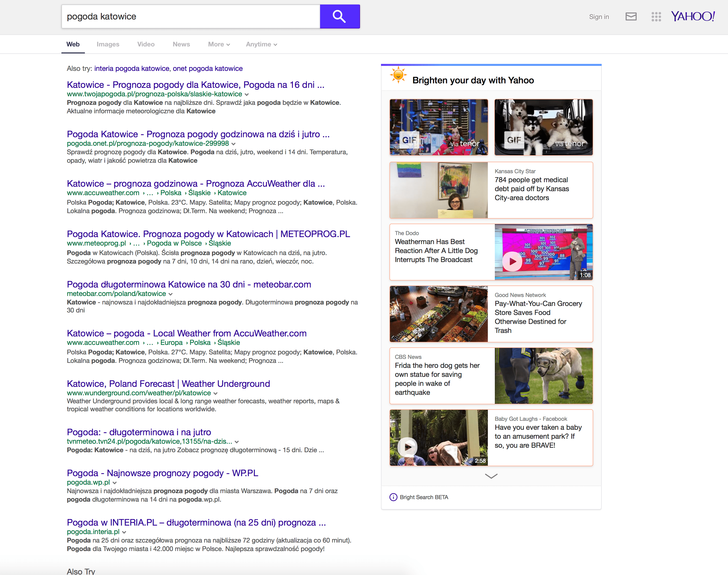This screenshot has width=728, height=575.
Task: Click 'Pogoda w Polsce' breadcrumb link
Action: tap(174, 243)
